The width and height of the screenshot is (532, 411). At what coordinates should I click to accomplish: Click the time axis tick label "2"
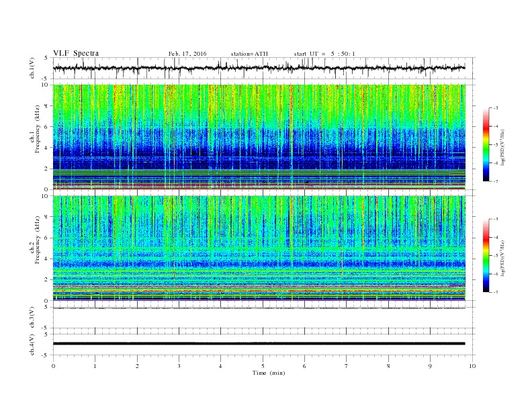(x=137, y=366)
